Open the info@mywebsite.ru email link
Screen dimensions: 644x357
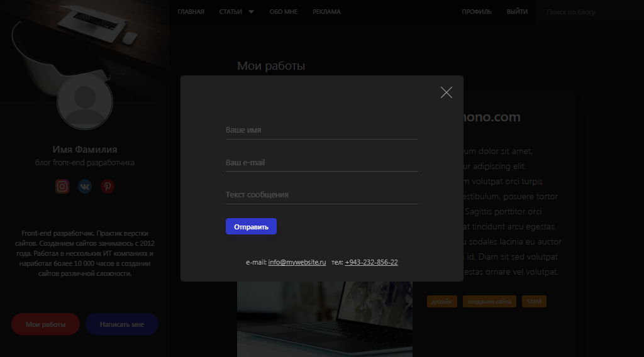[x=297, y=262]
